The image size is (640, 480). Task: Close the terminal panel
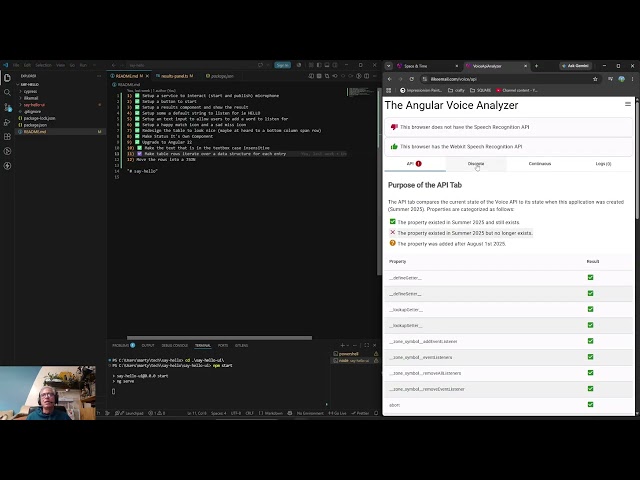(375, 345)
